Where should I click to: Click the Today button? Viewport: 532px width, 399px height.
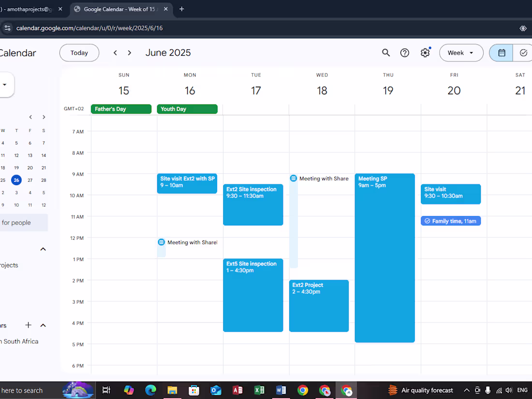79,53
